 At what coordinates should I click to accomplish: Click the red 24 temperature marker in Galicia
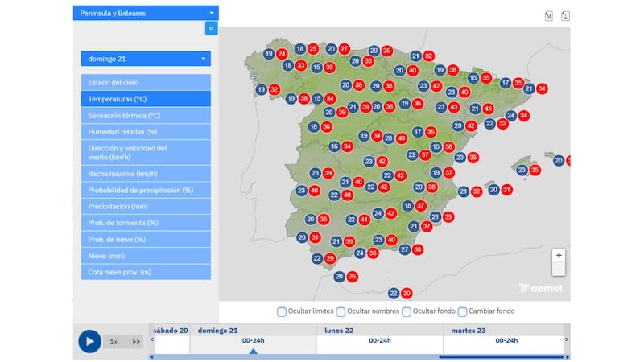281,54
